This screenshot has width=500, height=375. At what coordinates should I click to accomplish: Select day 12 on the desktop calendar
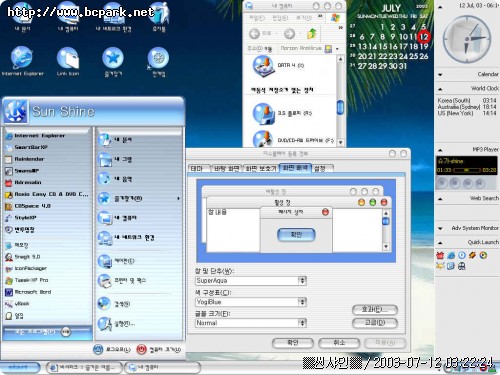point(423,37)
